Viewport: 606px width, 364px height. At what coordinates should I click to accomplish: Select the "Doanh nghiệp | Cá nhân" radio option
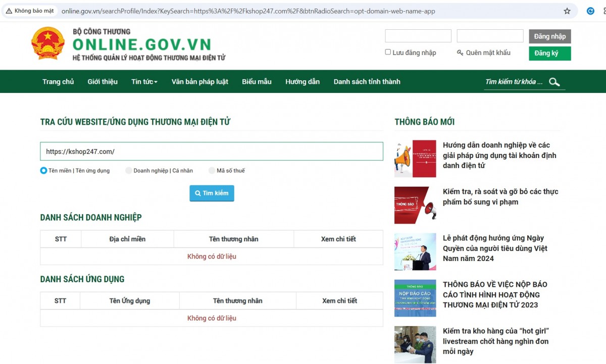tap(129, 171)
